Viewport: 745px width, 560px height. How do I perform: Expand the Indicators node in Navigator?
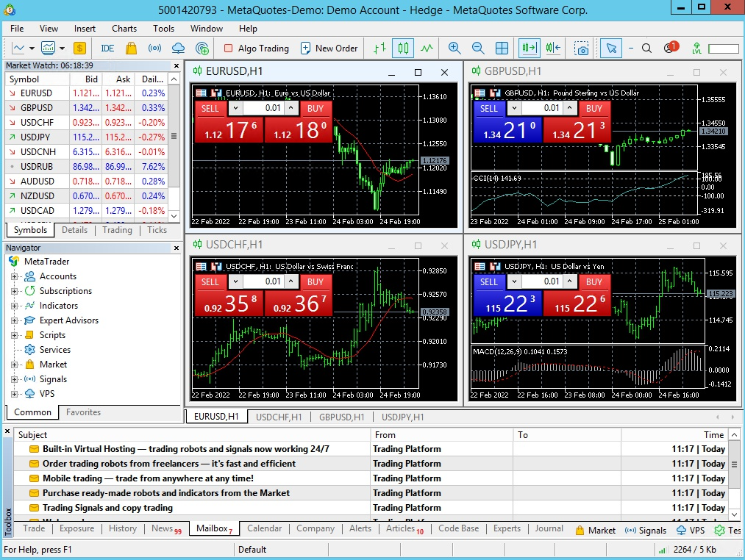[14, 306]
